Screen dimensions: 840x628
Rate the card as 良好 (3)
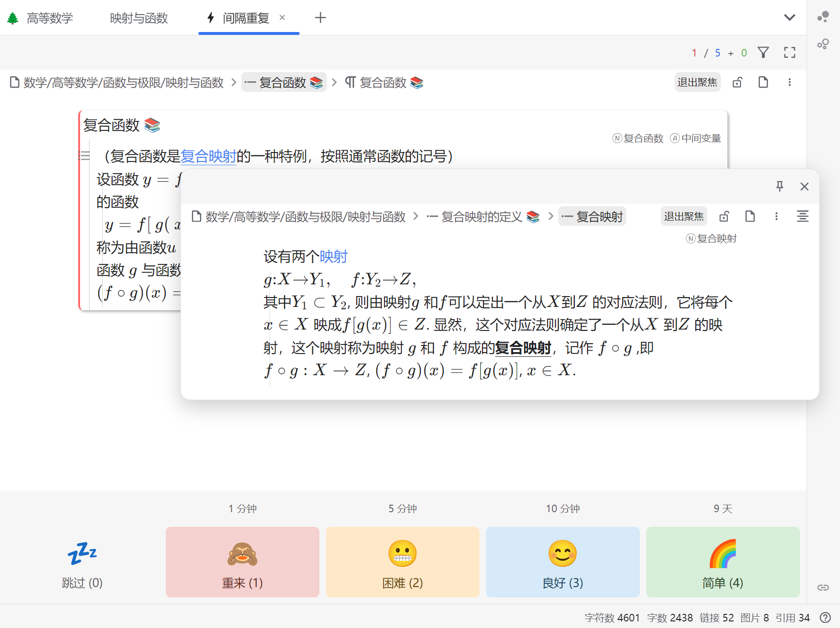click(x=563, y=562)
